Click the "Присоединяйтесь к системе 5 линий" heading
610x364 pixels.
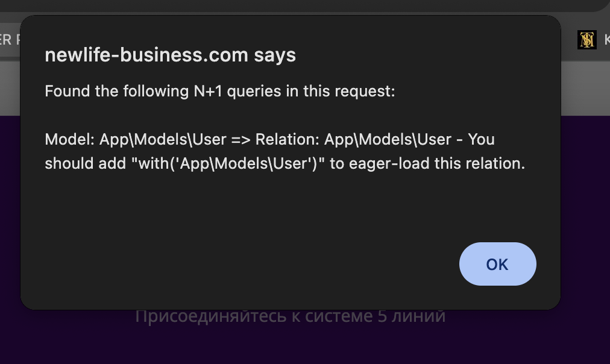pos(290,316)
